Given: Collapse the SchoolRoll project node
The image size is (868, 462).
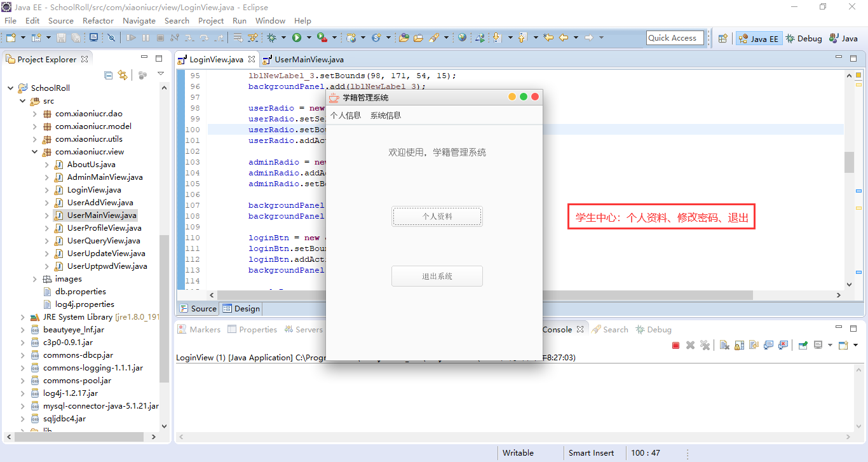Looking at the screenshot, I should [x=10, y=88].
